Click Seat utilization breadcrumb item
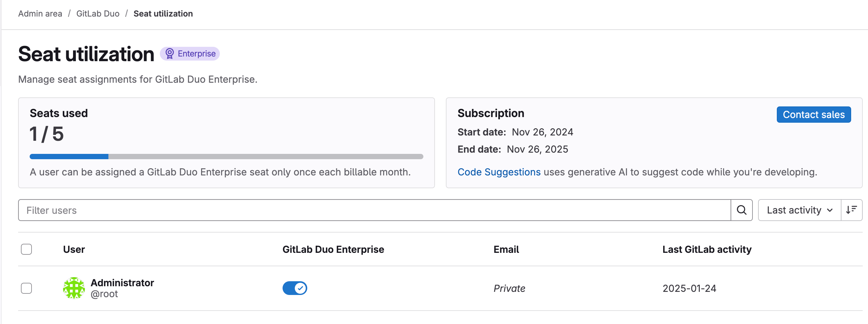This screenshot has width=868, height=324. pyautogui.click(x=163, y=13)
